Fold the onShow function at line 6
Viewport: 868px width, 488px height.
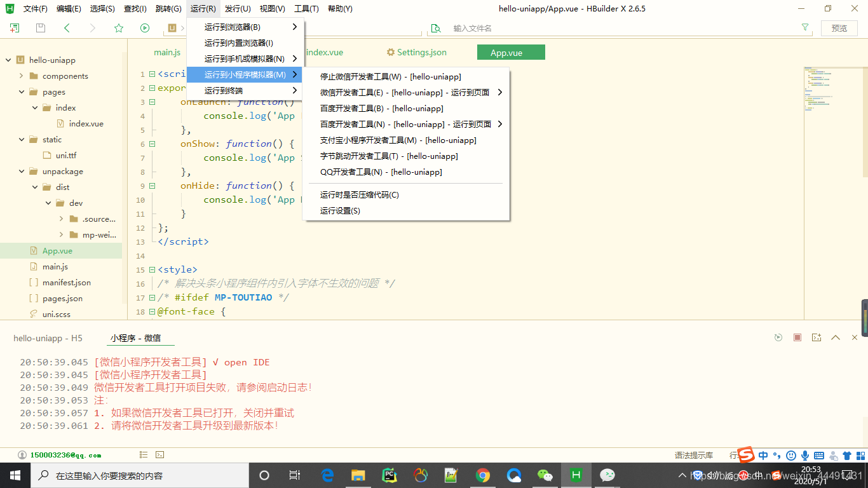point(152,144)
